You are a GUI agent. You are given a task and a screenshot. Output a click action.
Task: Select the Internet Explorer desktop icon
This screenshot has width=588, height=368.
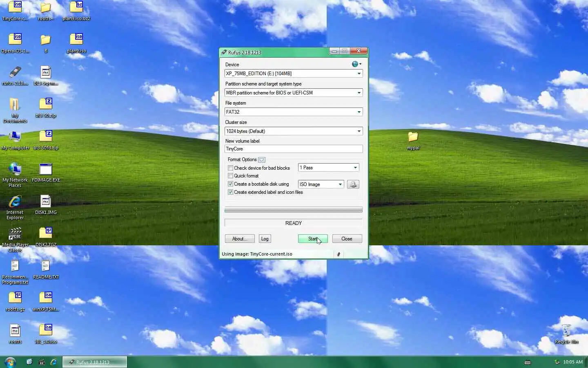pos(15,207)
